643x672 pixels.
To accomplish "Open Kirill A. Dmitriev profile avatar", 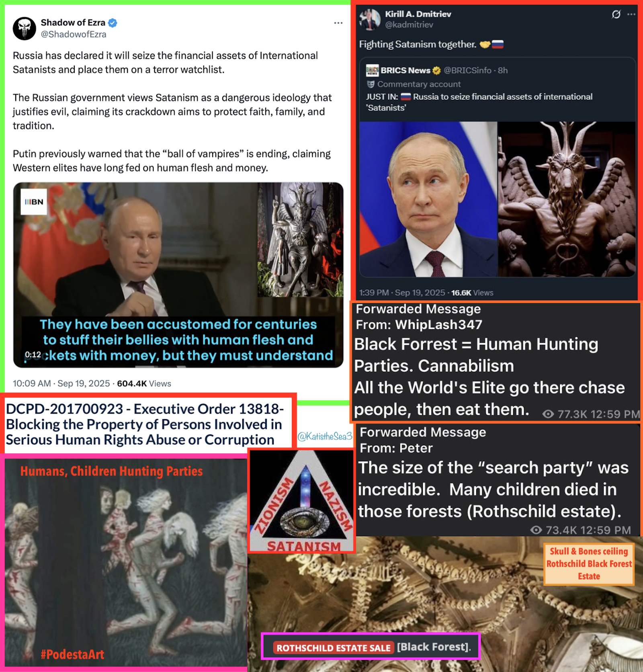I will pyautogui.click(x=370, y=19).
